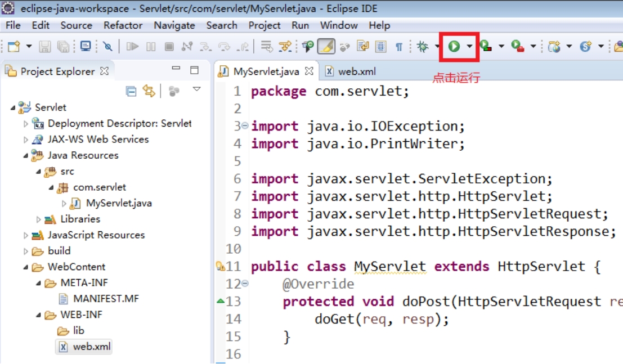This screenshot has width=623, height=364.
Task: Open the New wizard dropdown arrow
Action: click(29, 47)
